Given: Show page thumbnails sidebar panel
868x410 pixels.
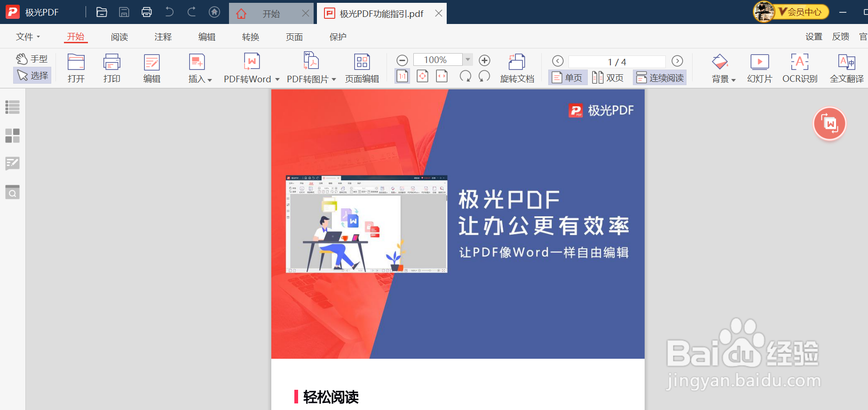Looking at the screenshot, I should click(x=12, y=135).
